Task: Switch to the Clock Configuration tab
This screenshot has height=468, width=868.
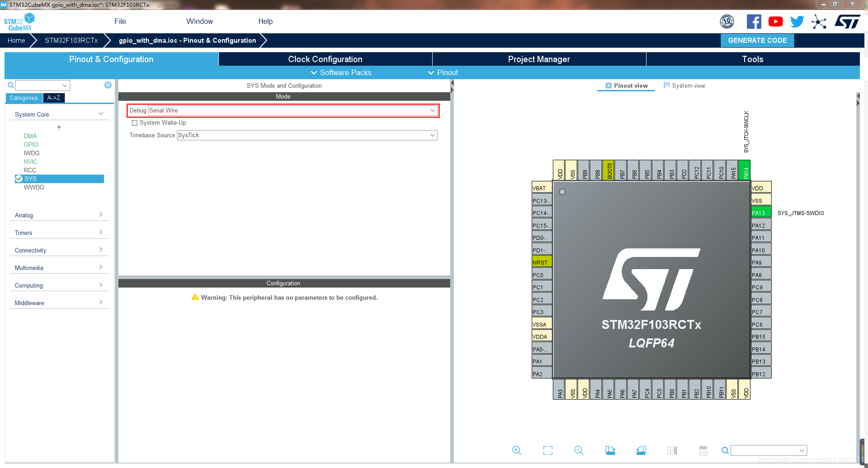Action: coord(325,59)
